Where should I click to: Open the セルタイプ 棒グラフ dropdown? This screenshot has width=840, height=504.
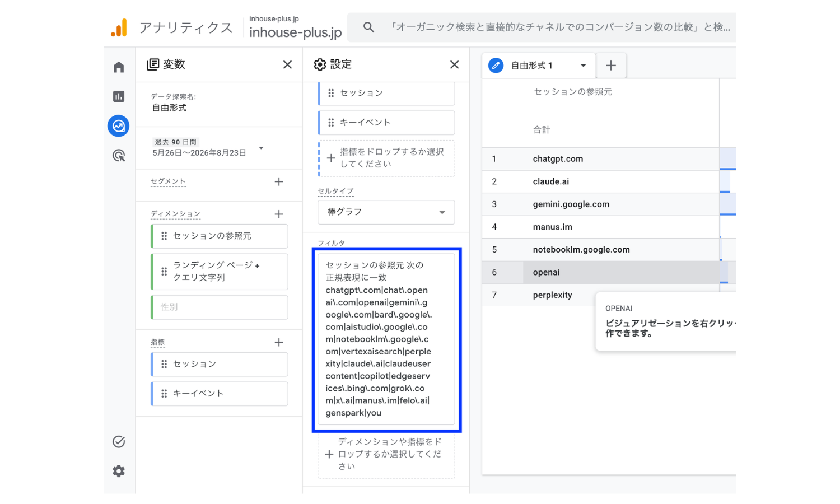(x=386, y=212)
